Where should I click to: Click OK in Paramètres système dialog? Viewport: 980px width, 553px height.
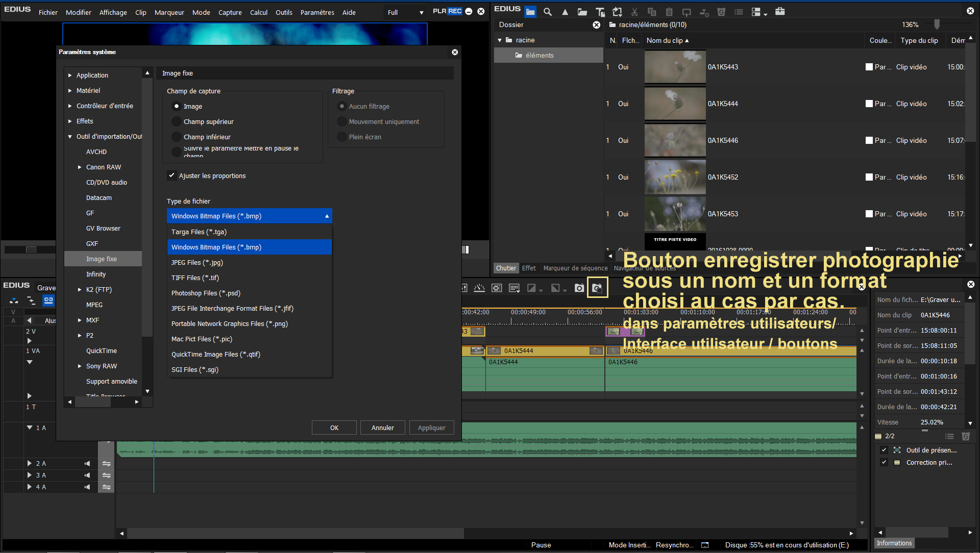coord(334,428)
